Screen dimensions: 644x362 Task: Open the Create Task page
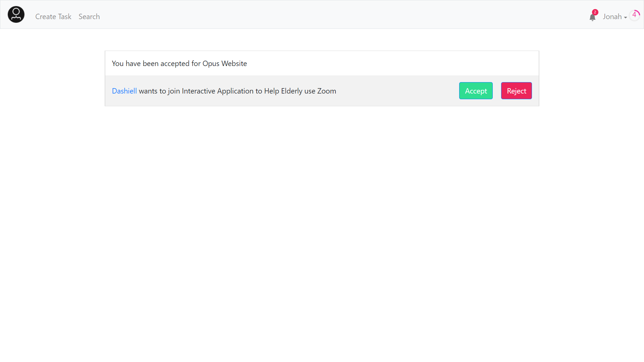pos(53,16)
